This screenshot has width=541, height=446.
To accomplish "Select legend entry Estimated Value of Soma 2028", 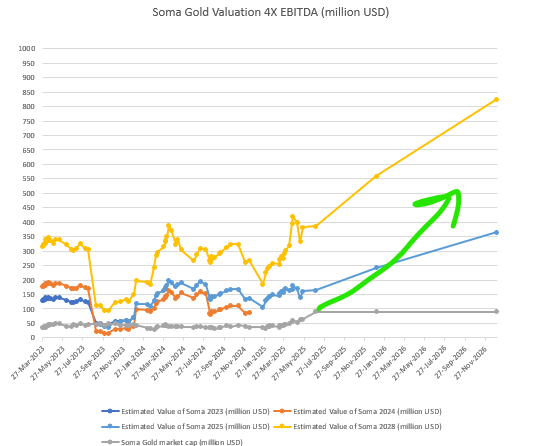I will [357, 426].
